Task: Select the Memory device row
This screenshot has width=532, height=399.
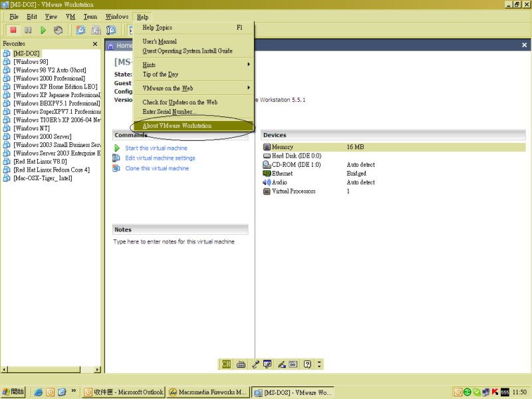Action: coord(394,147)
